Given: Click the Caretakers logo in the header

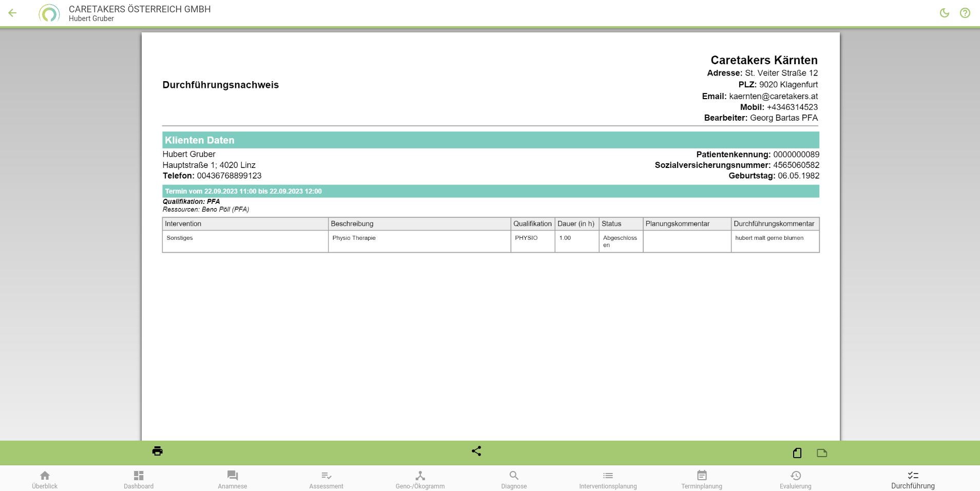Looking at the screenshot, I should click(49, 13).
